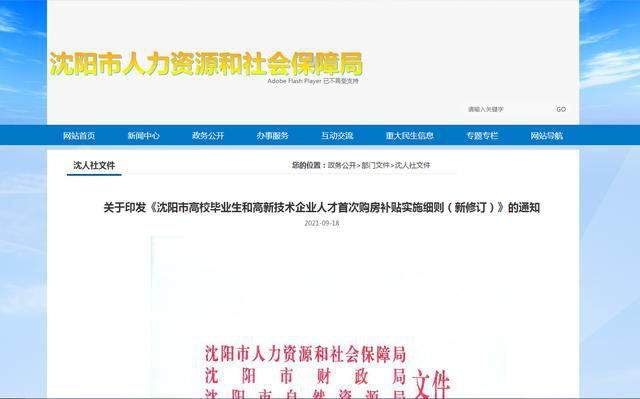
Task: Click the 您的位置 breadcrumb label
Action: (x=309, y=165)
